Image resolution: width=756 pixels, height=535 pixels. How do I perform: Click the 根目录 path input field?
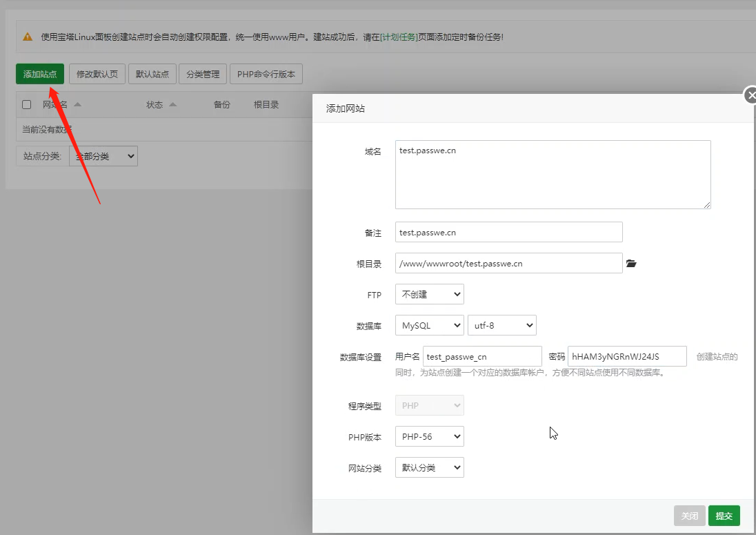(508, 263)
